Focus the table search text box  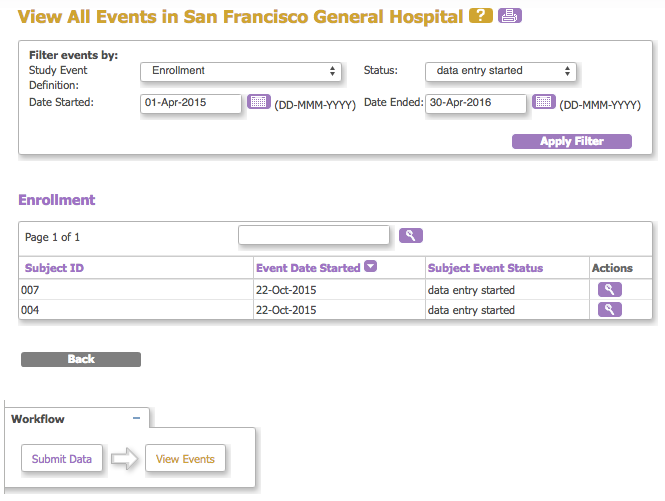pyautogui.click(x=313, y=235)
